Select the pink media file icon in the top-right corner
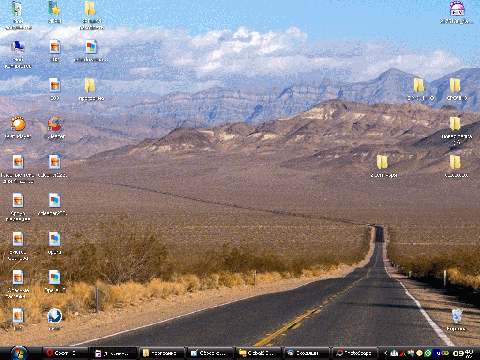 pyautogui.click(x=457, y=12)
